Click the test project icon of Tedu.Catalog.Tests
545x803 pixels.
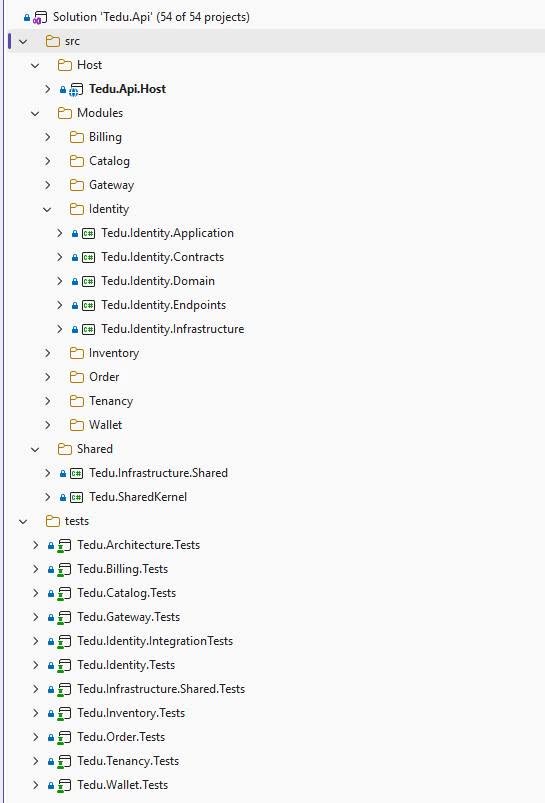(x=64, y=594)
